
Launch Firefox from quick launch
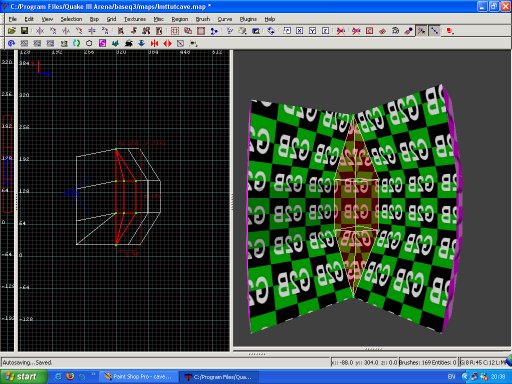[70, 377]
